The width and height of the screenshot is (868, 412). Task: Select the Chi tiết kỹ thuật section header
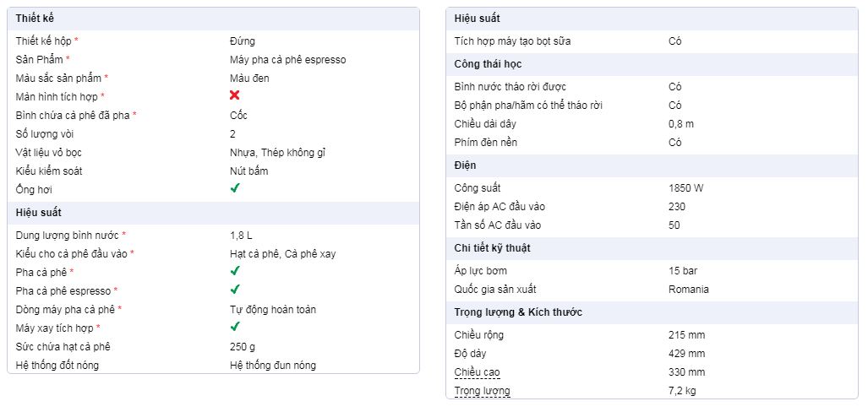[652, 248]
